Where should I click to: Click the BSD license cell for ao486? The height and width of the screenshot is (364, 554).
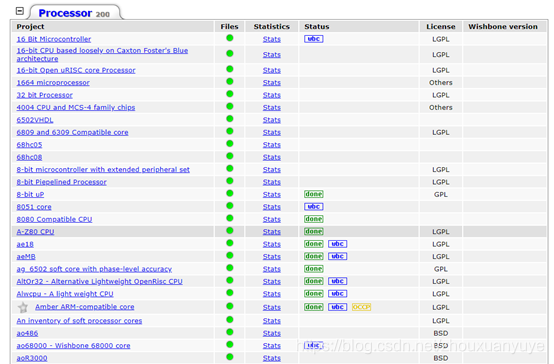tap(441, 333)
